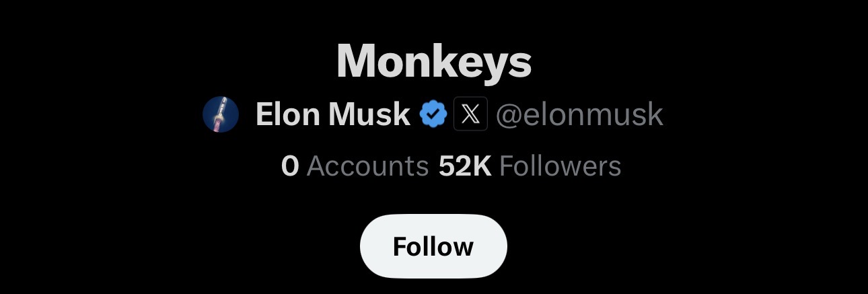Screen dimensions: 868x294
Task: Click the X affiliation badge icon
Action: pyautogui.click(x=470, y=114)
